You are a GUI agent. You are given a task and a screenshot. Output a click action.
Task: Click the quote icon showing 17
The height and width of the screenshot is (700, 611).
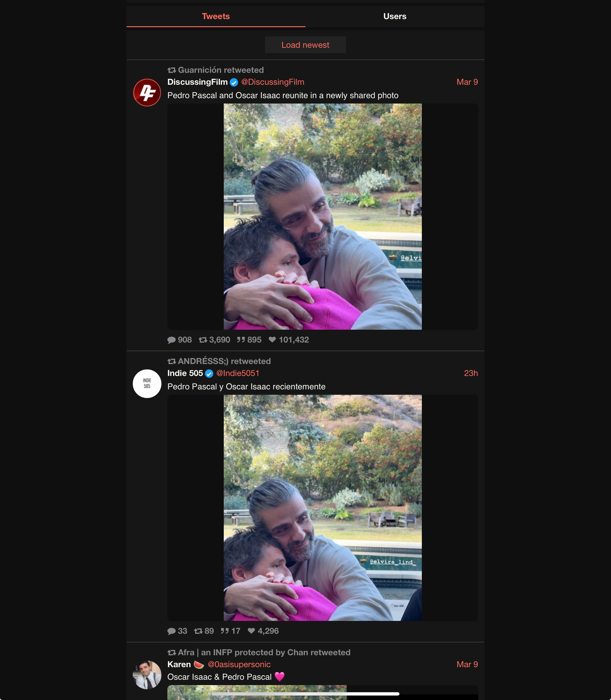pyautogui.click(x=225, y=631)
